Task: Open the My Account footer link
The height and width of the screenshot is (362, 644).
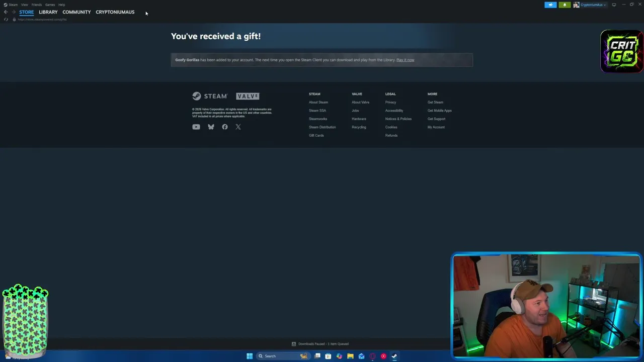Action: point(436,127)
